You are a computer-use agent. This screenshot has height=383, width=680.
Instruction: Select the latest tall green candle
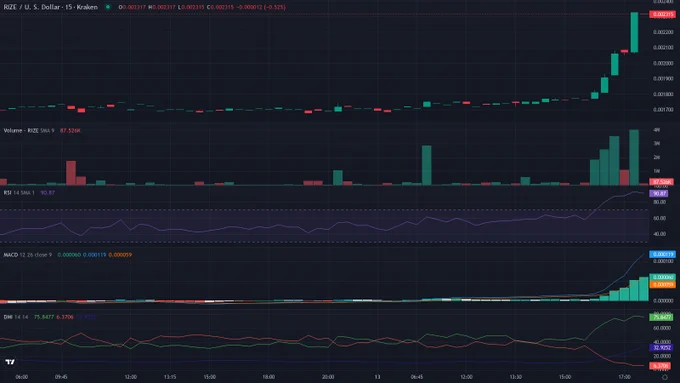[634, 33]
